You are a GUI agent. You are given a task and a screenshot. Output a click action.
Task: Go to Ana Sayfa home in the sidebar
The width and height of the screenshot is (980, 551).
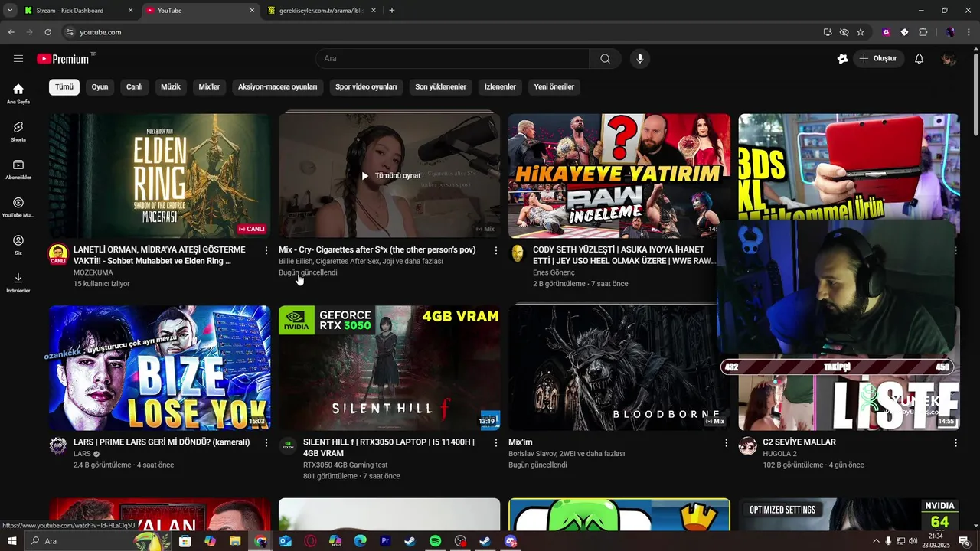pos(18,94)
